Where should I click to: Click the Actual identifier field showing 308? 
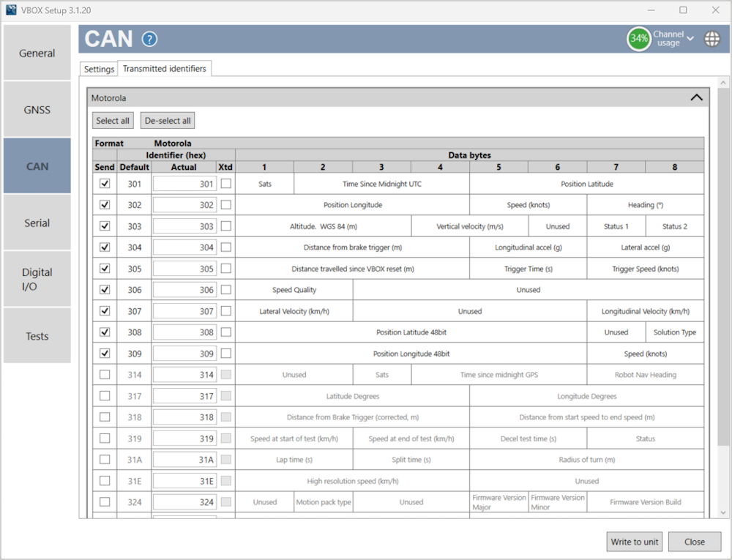click(x=184, y=332)
